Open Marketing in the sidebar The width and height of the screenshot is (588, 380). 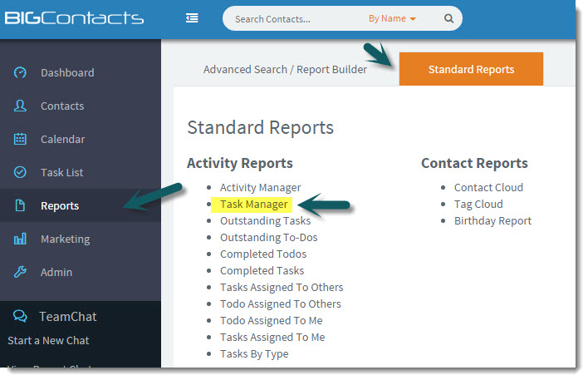[66, 239]
